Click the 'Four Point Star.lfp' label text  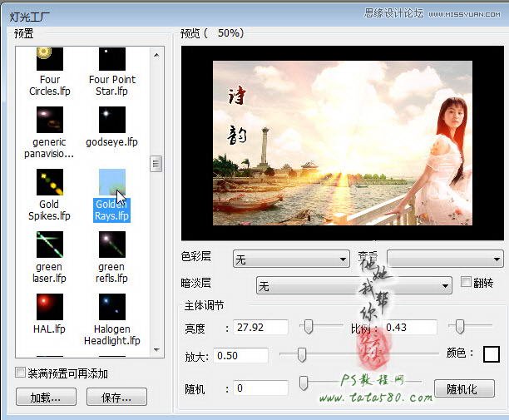click(x=112, y=86)
